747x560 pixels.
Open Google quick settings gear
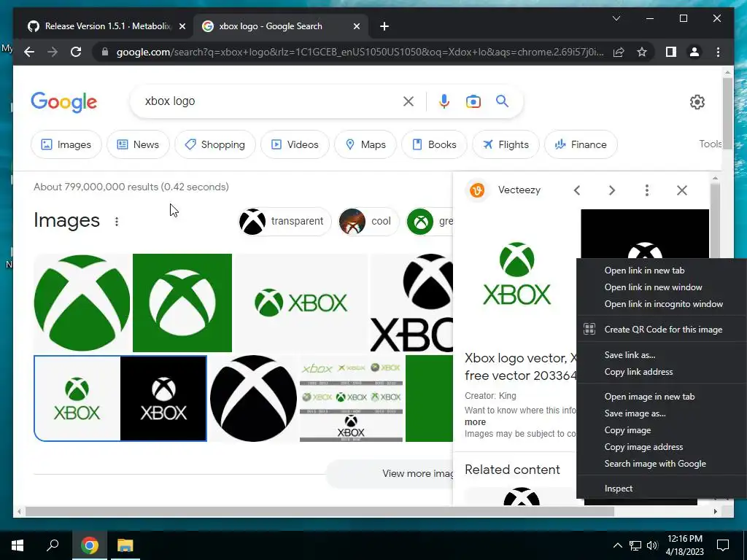(x=697, y=102)
